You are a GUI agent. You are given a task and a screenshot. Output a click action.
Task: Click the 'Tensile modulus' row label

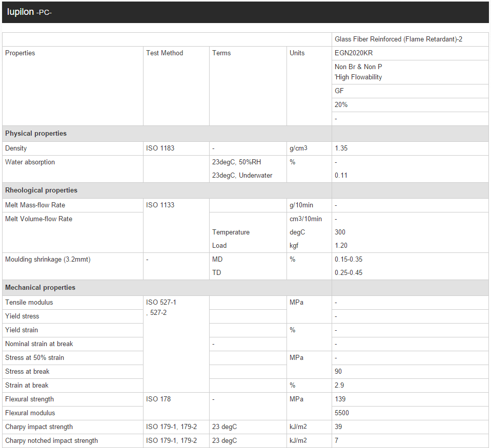click(x=29, y=302)
